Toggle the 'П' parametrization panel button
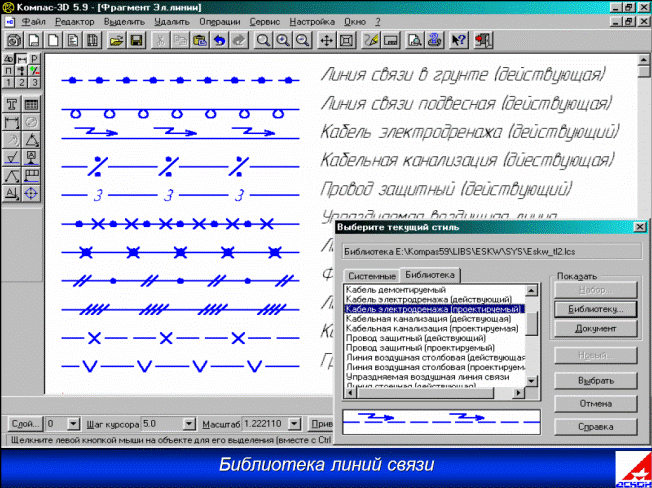This screenshot has height=488, width=652. click(9, 71)
